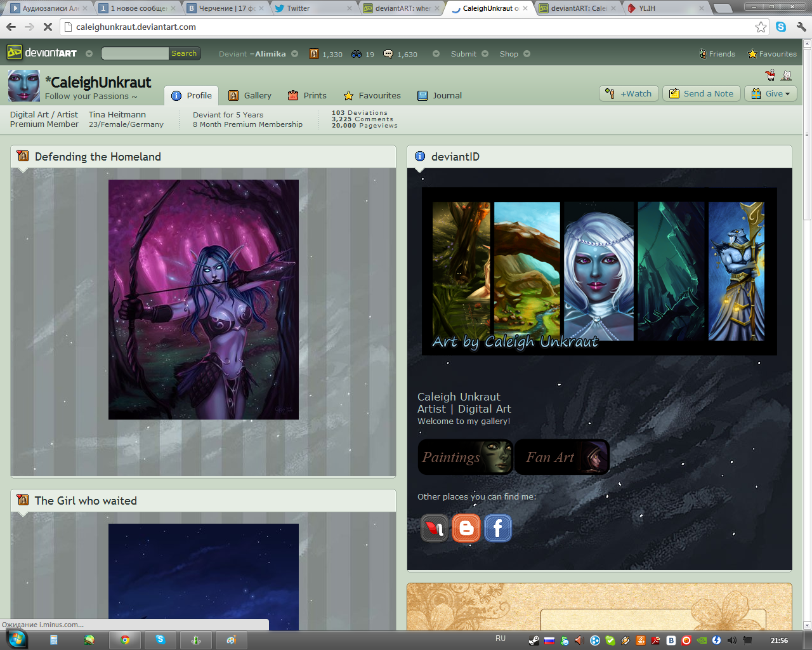The width and height of the screenshot is (812, 650).
Task: Open The Girl who waited artwork thumbnail
Action: pyautogui.click(x=204, y=577)
